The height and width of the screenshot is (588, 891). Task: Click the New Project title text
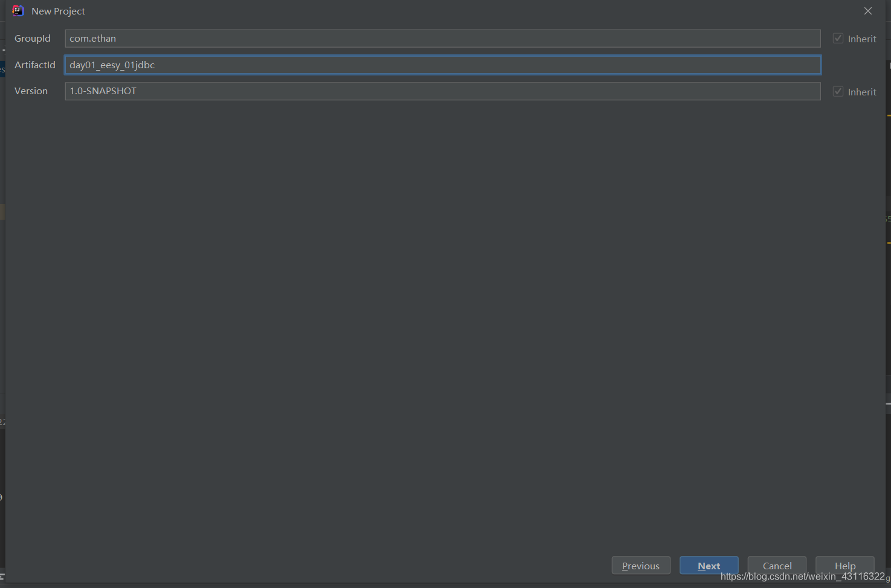tap(58, 11)
